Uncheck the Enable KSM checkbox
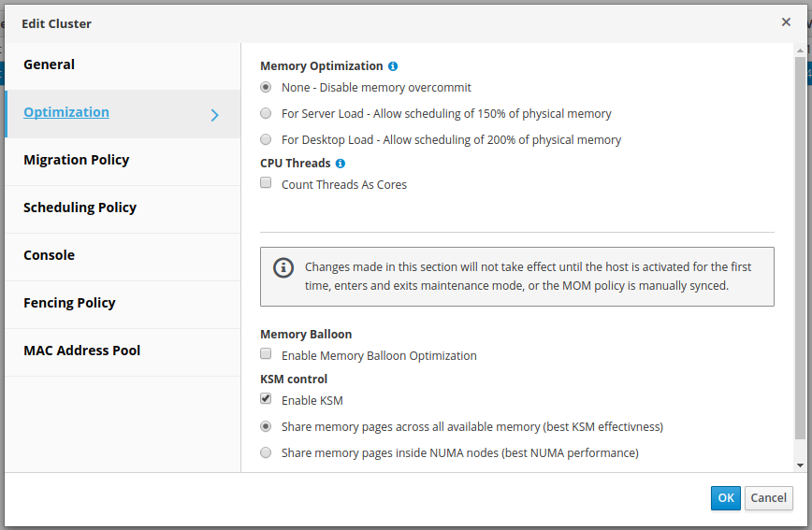 tap(266, 399)
